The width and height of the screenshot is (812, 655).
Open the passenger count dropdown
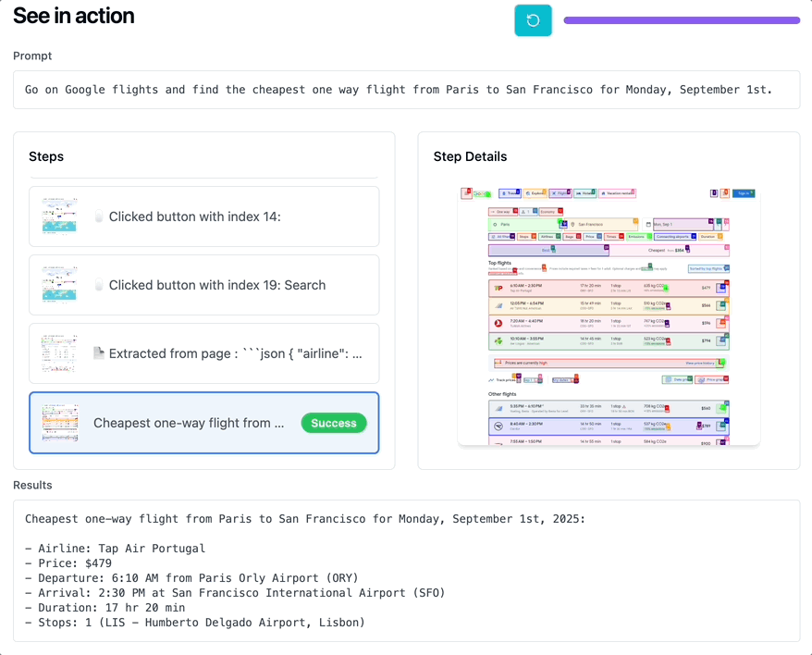click(x=528, y=212)
